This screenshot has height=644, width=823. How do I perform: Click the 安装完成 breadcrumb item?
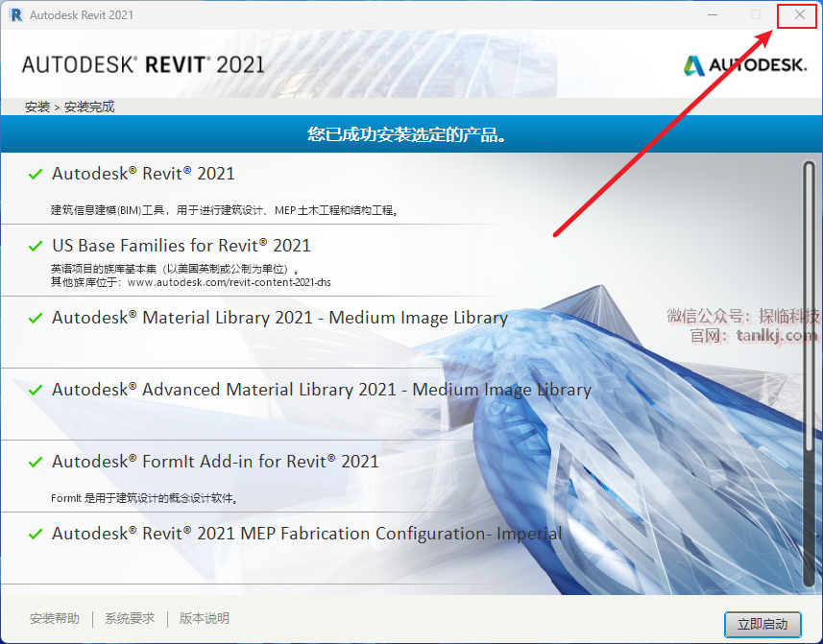[89, 107]
